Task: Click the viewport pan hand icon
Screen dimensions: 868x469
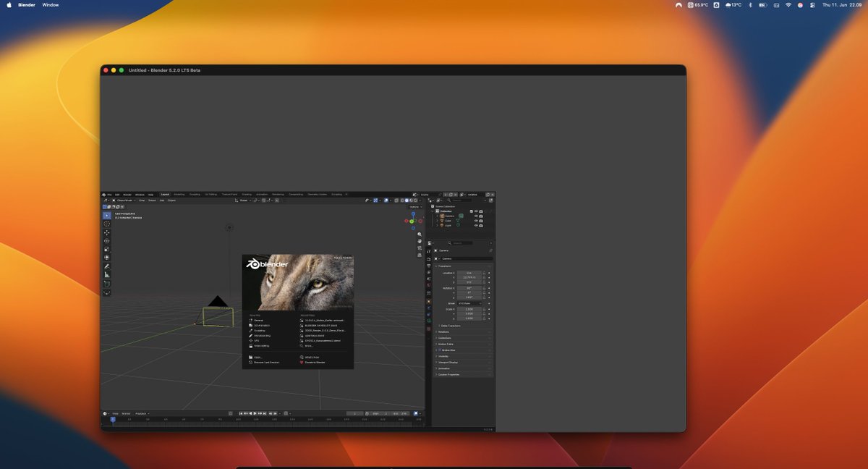Action: pos(420,241)
